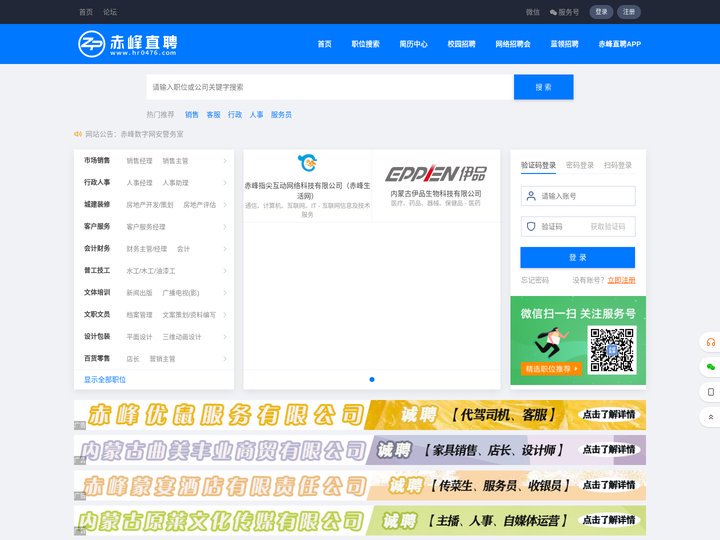Expand the 文职文员 category arrow
Screen dimensions: 720x540
coord(225,315)
